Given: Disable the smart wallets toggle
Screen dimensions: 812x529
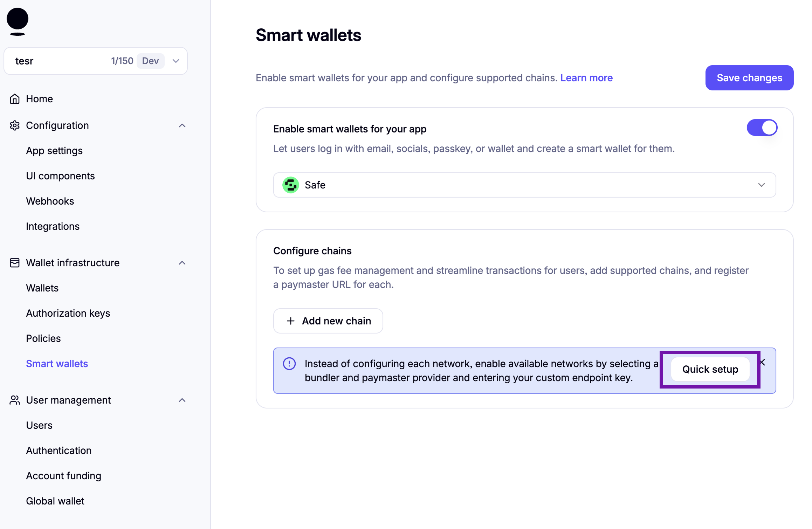Looking at the screenshot, I should tap(762, 128).
